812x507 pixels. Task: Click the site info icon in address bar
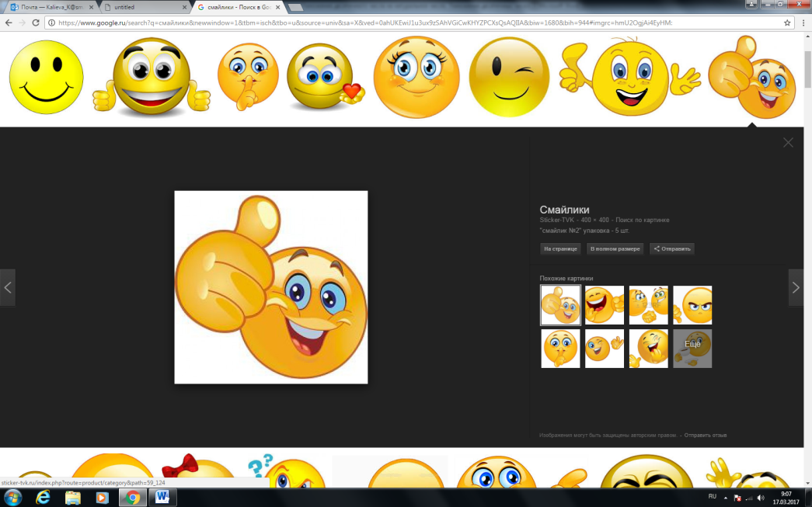(51, 23)
